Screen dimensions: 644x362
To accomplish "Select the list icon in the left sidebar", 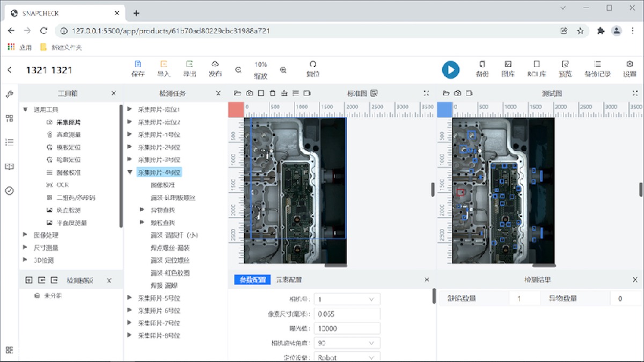I will (9, 142).
